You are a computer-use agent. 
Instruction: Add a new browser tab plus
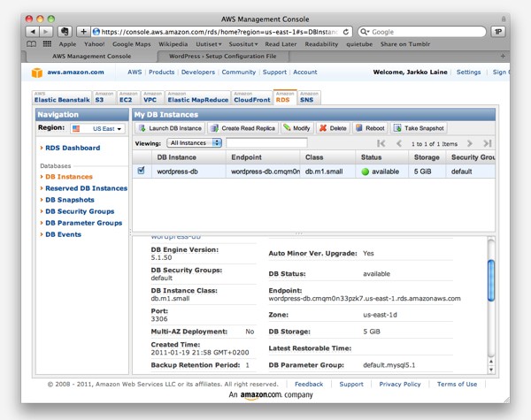[503, 57]
